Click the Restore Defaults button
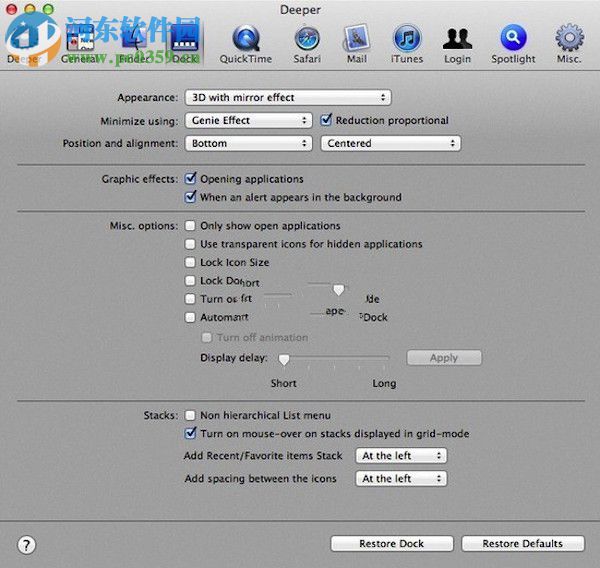Image resolution: width=600 pixels, height=568 pixels. coord(523,544)
